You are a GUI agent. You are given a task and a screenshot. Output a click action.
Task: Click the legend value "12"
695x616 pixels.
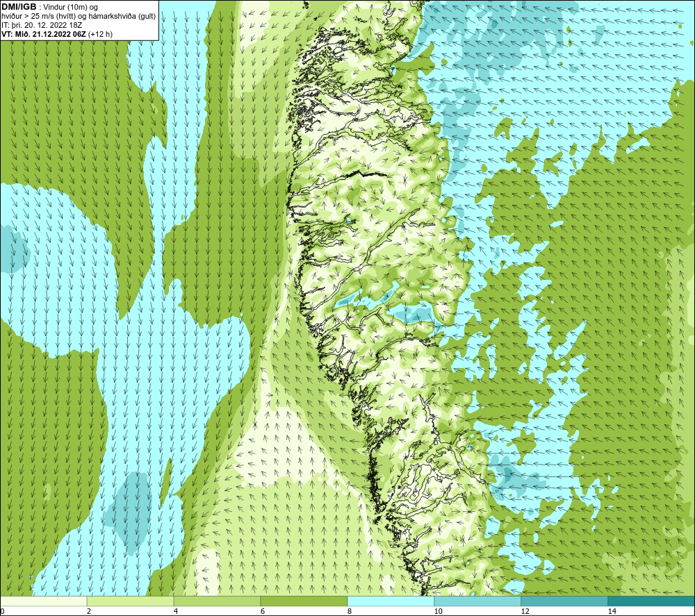tap(525, 611)
